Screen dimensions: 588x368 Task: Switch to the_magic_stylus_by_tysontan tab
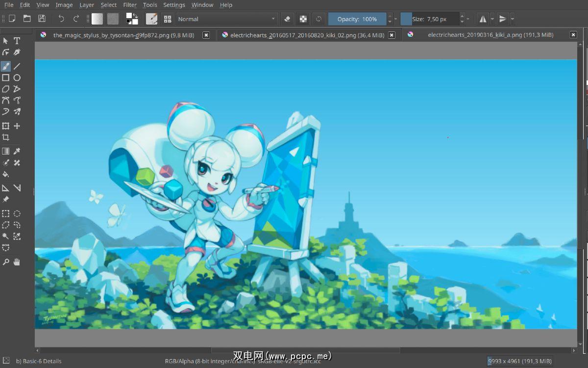(123, 35)
